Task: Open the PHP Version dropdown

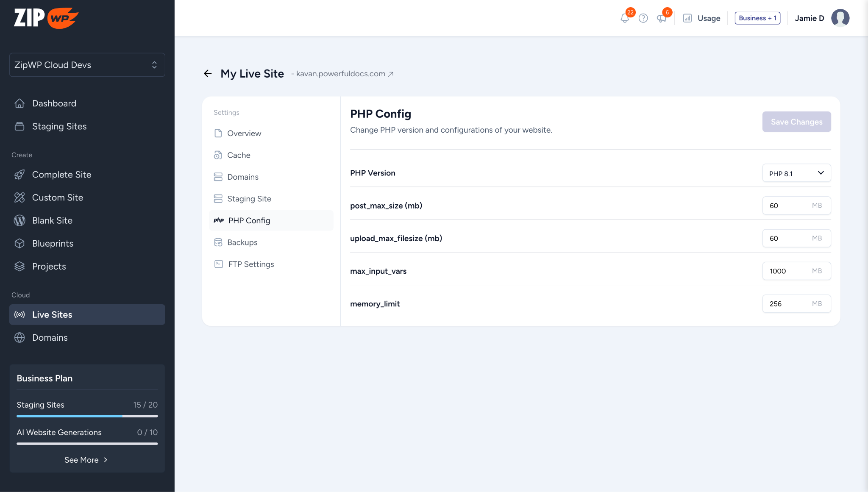Action: click(x=796, y=173)
